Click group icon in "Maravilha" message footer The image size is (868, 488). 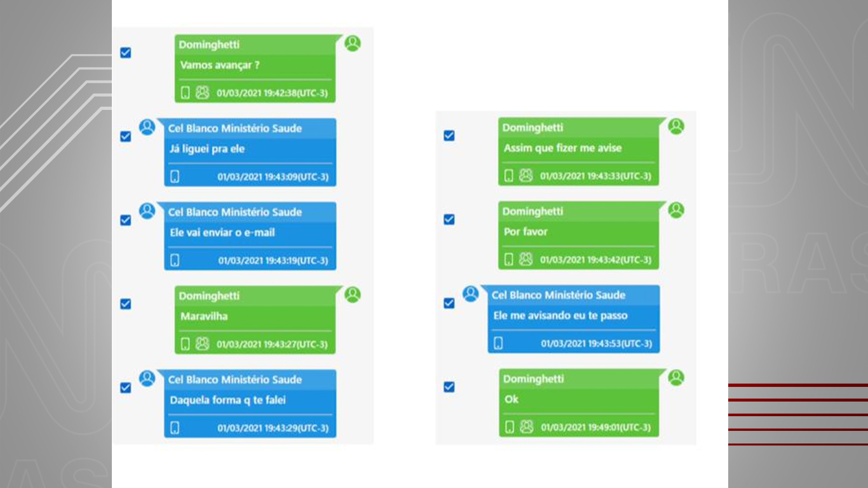point(202,344)
